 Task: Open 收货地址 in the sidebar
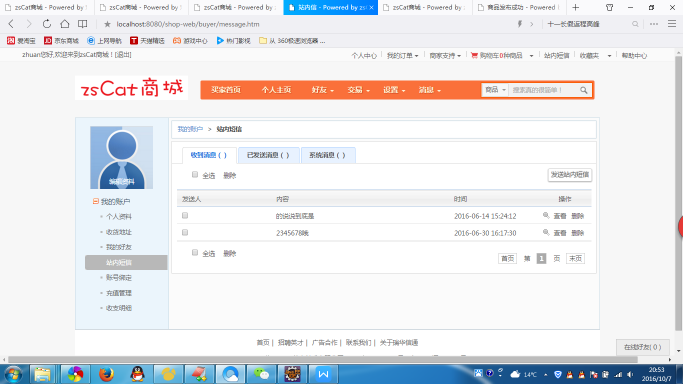click(x=118, y=232)
